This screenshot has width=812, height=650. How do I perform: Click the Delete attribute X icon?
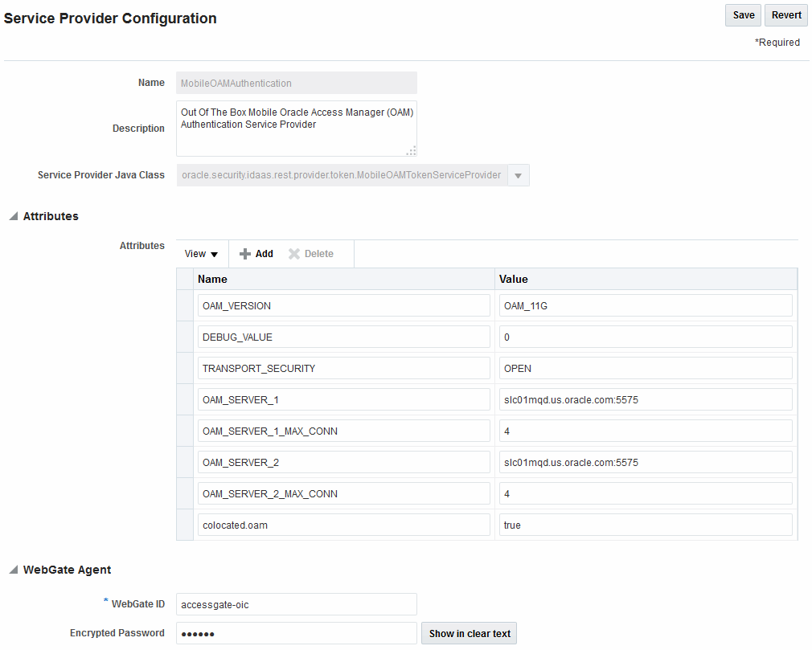pyautogui.click(x=294, y=254)
